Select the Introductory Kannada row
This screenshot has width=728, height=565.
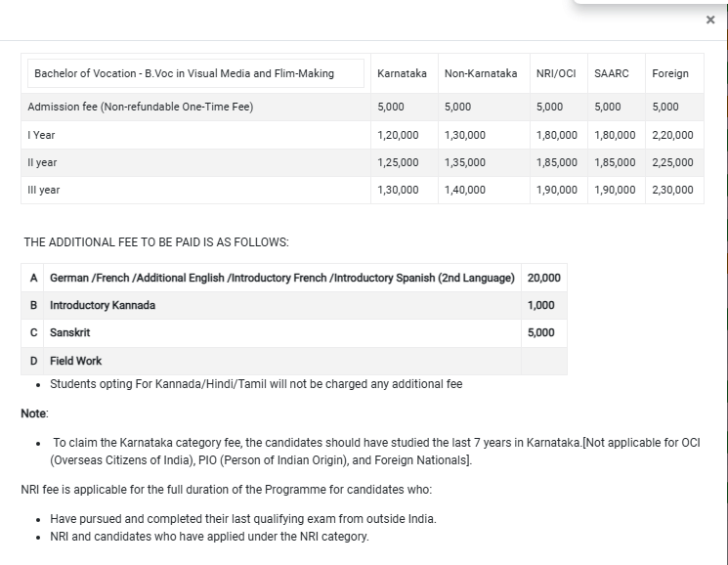(x=103, y=305)
